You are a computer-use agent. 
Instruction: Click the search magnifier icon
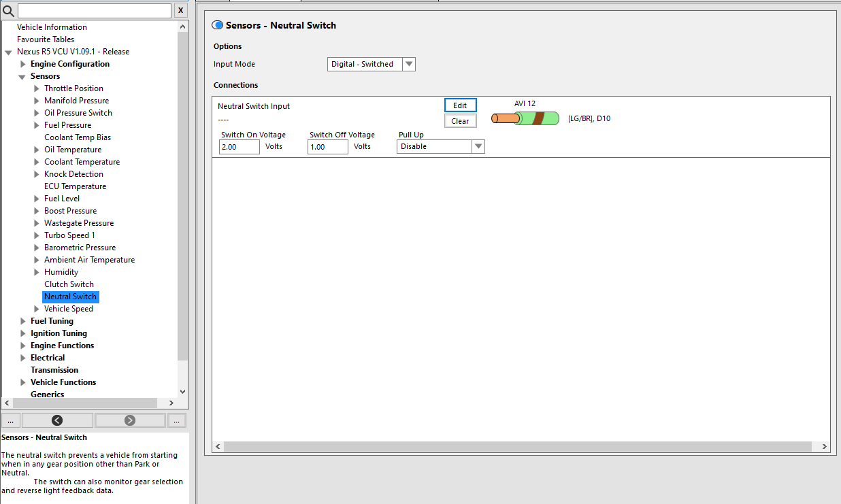[9, 11]
